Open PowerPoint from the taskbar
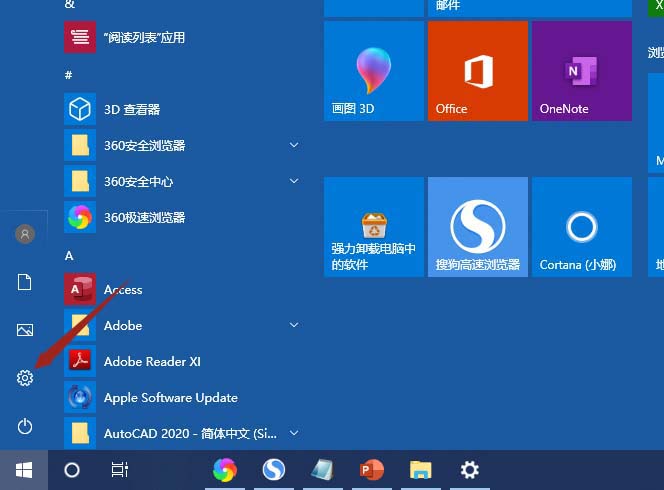This screenshot has width=664, height=490. pyautogui.click(x=371, y=470)
